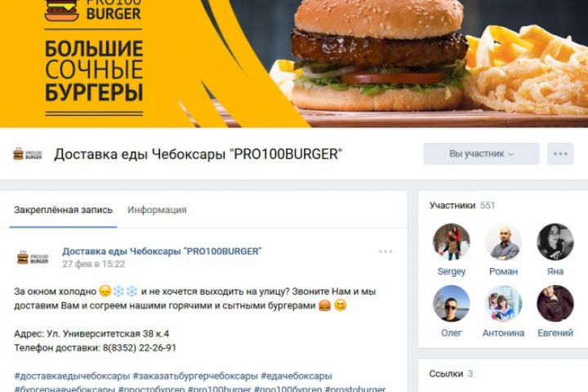Image resolution: width=588 pixels, height=392 pixels.
Task: Open the Ссылки section header
Action: pos(451,373)
